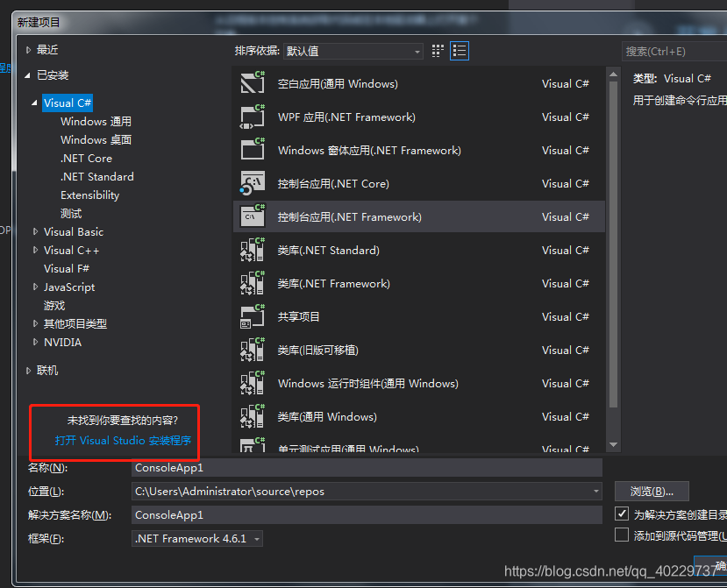Select 游戏 category
Image resolution: width=727 pixels, height=588 pixels.
[54, 305]
